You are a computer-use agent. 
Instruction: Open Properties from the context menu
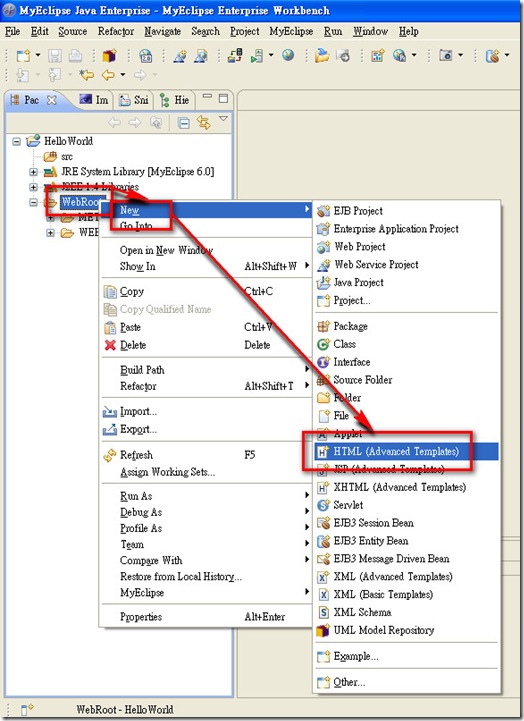pyautogui.click(x=206, y=617)
